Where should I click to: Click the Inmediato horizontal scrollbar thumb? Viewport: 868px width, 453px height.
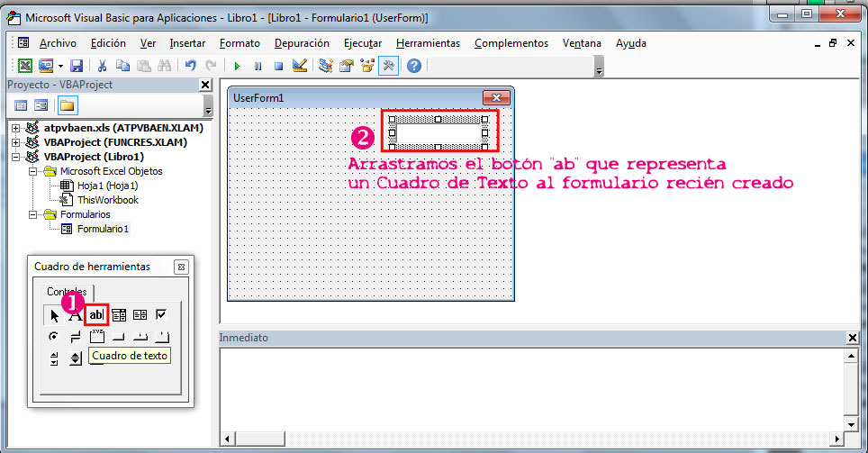click(x=260, y=439)
